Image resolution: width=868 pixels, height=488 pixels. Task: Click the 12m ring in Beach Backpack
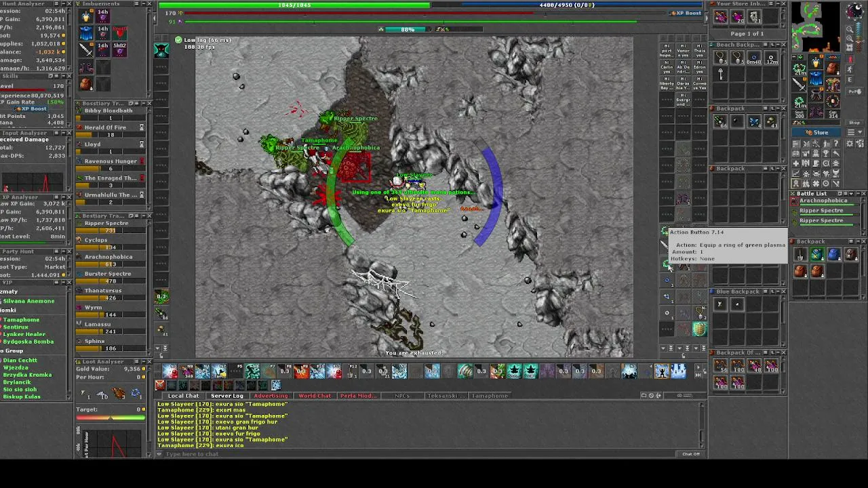(x=772, y=58)
